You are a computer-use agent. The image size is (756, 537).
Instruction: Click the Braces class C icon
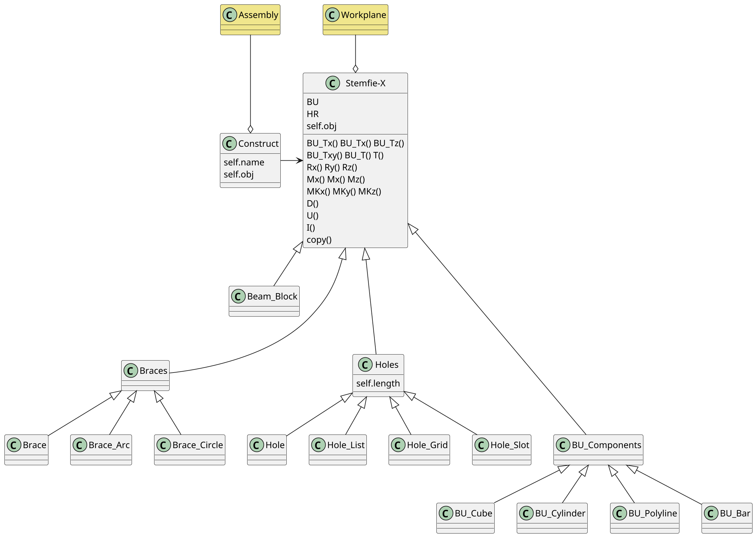click(131, 371)
